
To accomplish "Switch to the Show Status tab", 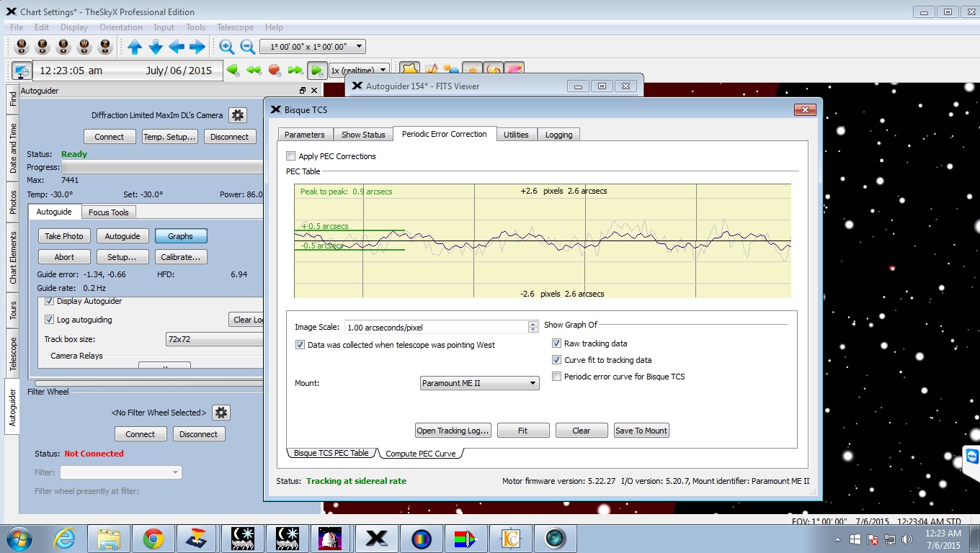I will tap(363, 135).
